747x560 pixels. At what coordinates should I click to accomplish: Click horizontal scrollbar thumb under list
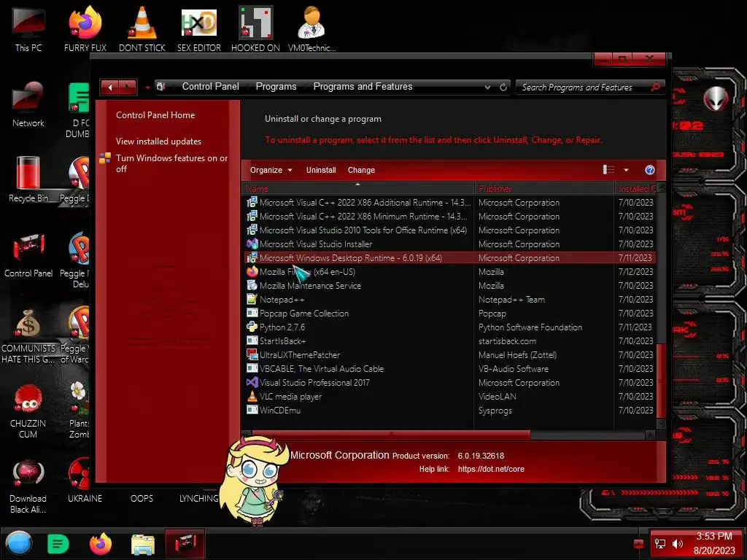(391, 435)
